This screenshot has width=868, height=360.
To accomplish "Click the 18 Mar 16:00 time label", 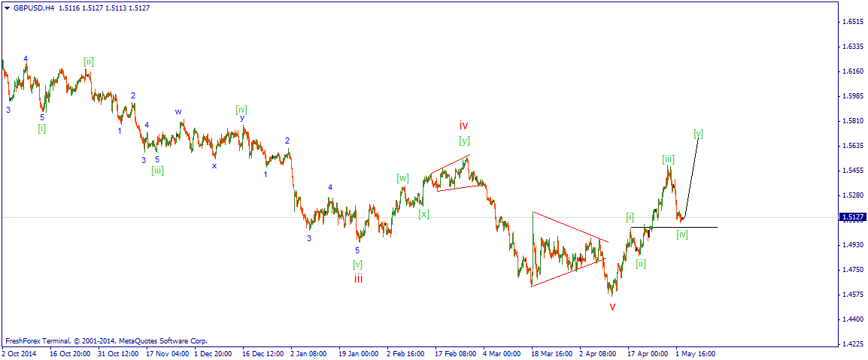I will (x=551, y=352).
